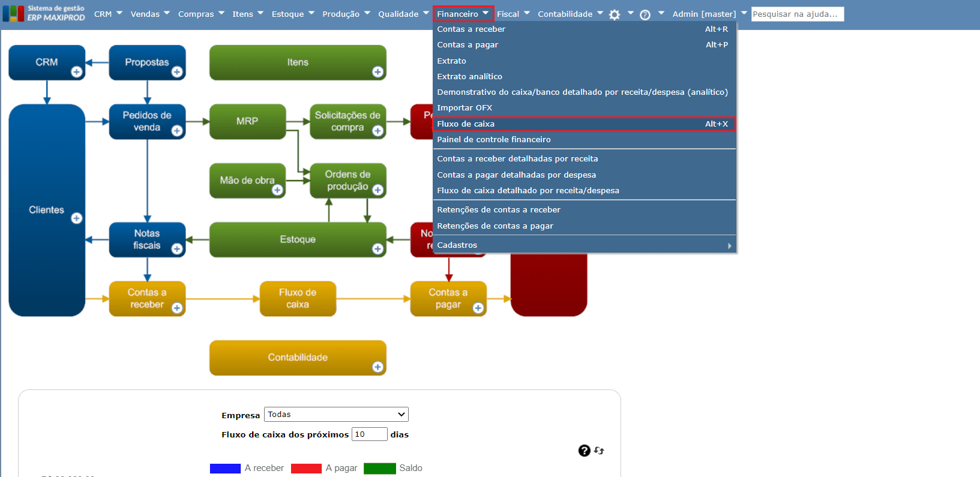
Task: Click the plus icon on Solicitações de compra
Action: pos(377,131)
